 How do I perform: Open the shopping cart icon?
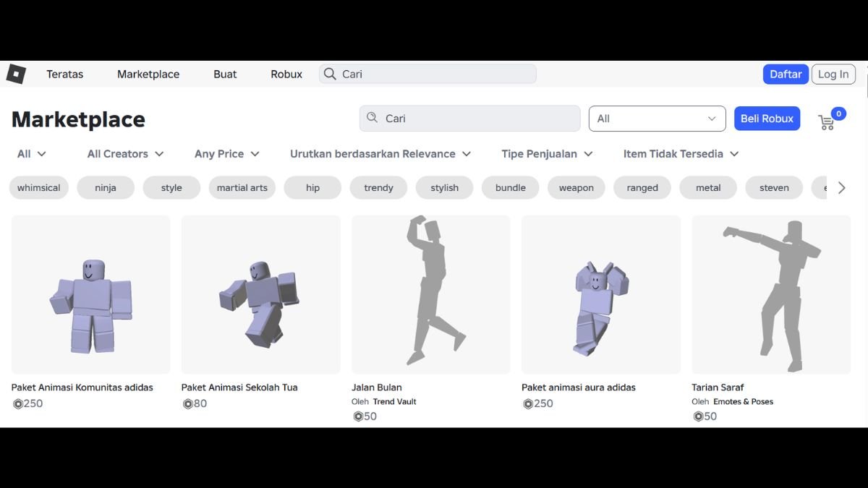tap(826, 123)
